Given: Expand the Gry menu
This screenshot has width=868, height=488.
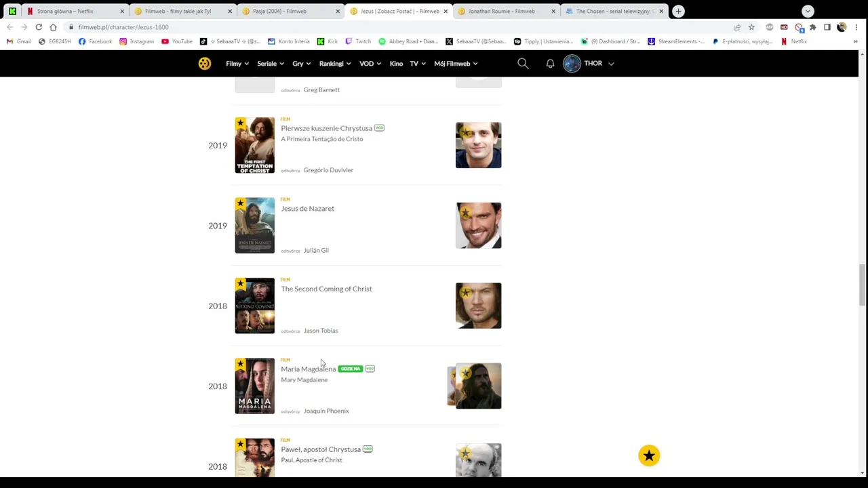Looking at the screenshot, I should 302,63.
